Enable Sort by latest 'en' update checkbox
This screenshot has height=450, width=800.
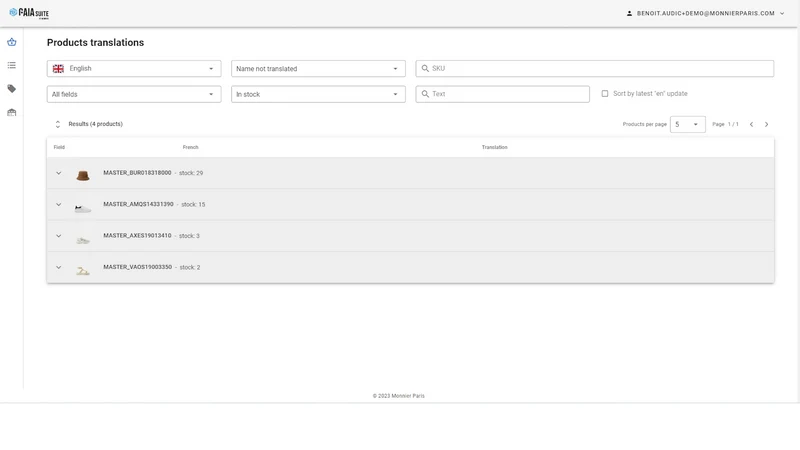[x=605, y=93]
